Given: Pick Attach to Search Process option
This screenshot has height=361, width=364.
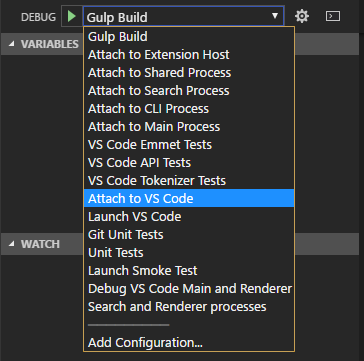Looking at the screenshot, I should (189, 90).
